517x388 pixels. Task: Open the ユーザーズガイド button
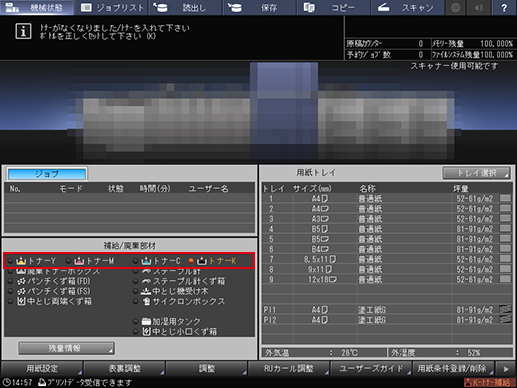click(371, 369)
